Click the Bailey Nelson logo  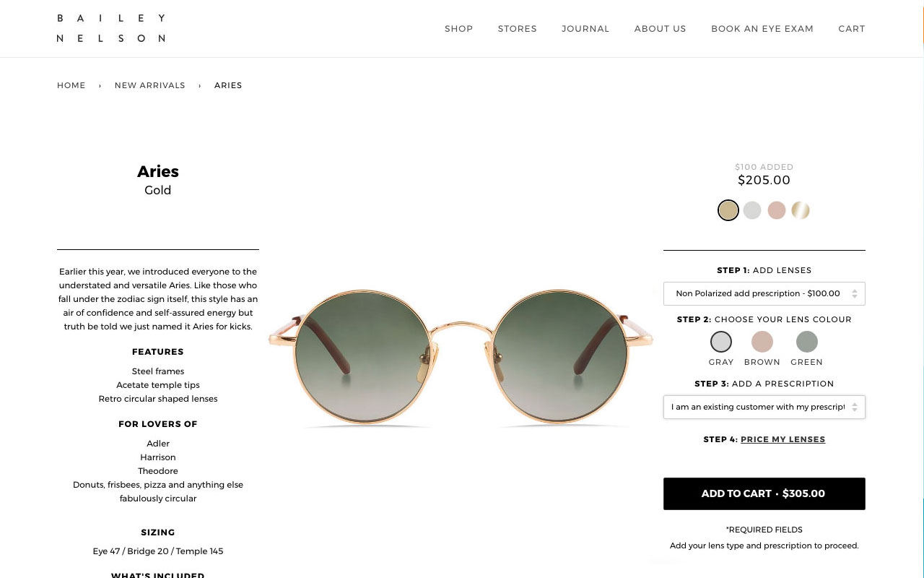click(x=111, y=28)
